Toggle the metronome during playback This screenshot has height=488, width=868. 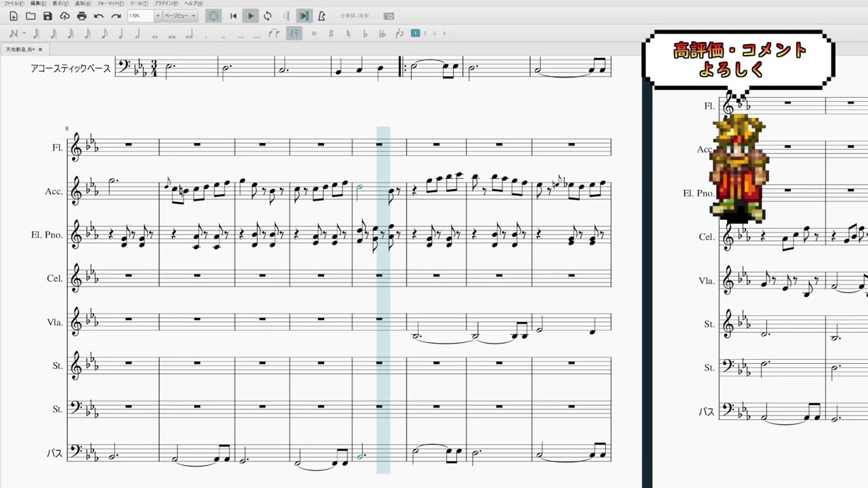click(321, 16)
